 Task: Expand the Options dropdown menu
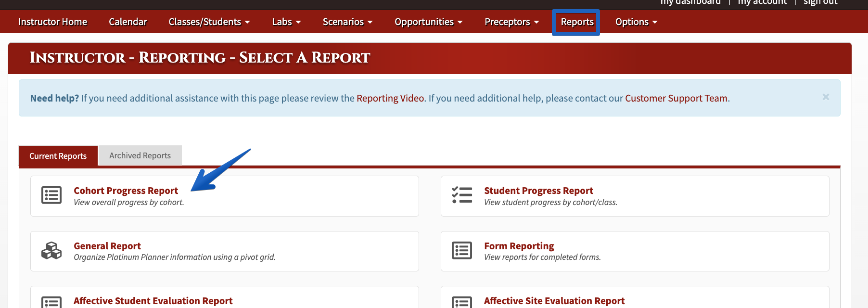click(x=636, y=22)
